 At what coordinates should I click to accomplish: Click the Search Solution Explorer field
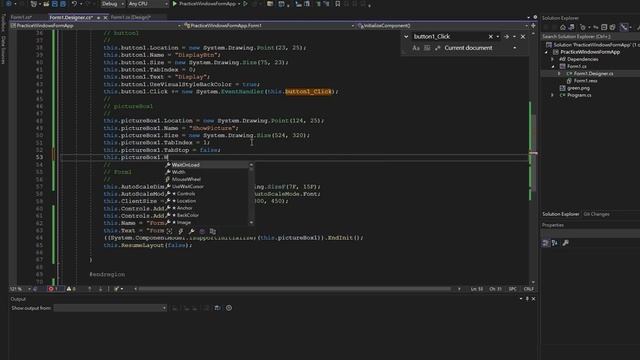pyautogui.click(x=590, y=36)
